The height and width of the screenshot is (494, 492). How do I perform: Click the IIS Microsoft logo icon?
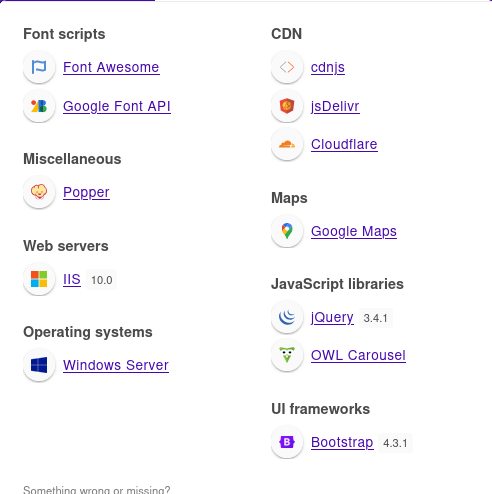point(39,279)
